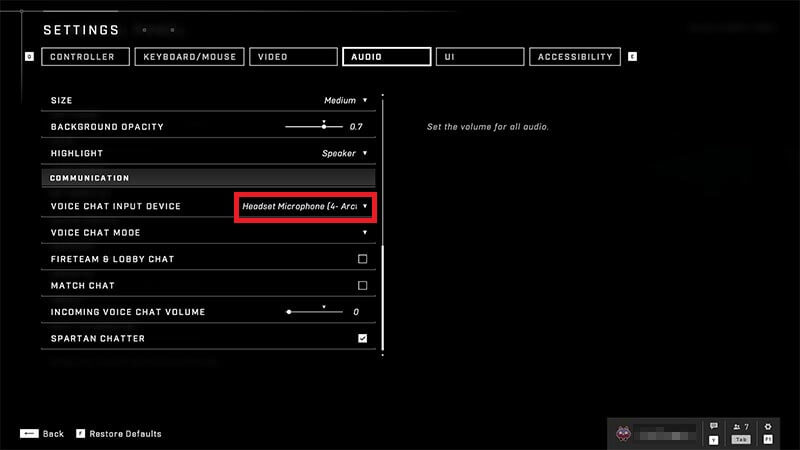The width and height of the screenshot is (800, 450).
Task: Open the Voice Chat Mode dropdown
Action: (x=365, y=233)
